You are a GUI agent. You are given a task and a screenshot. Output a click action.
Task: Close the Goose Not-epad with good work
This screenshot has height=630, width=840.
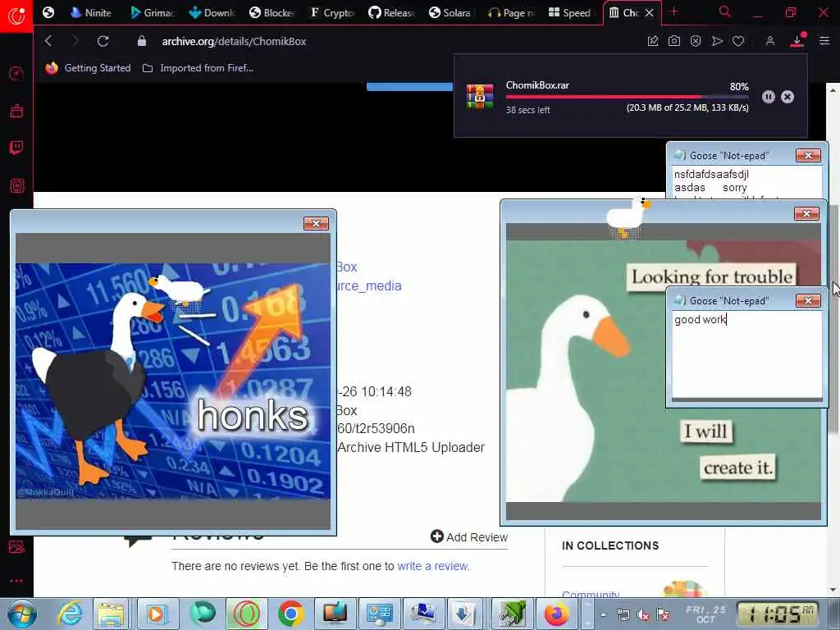pos(808,300)
